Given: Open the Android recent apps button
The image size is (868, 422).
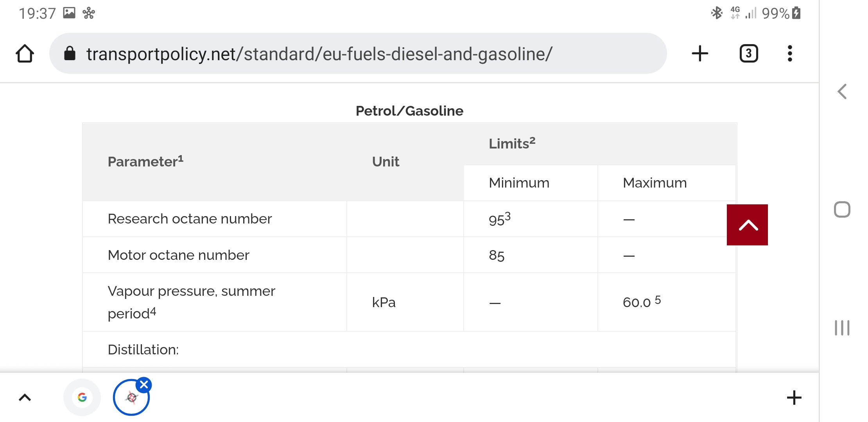Looking at the screenshot, I should click(x=842, y=327).
